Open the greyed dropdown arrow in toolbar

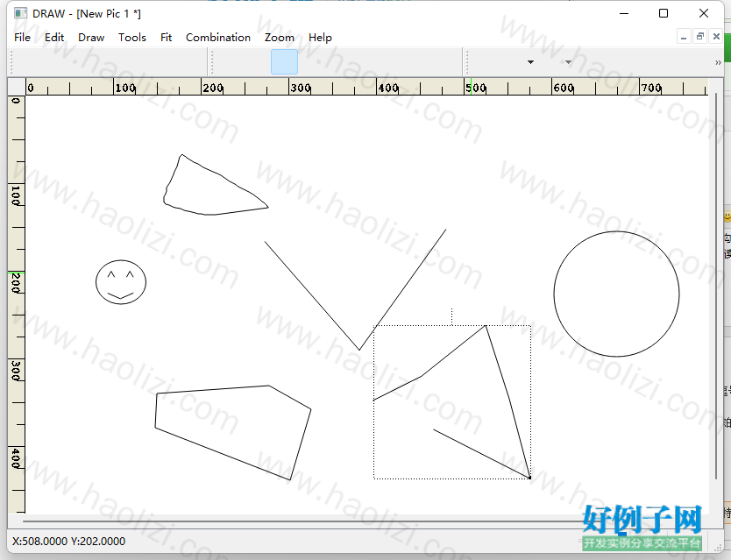pyautogui.click(x=568, y=62)
